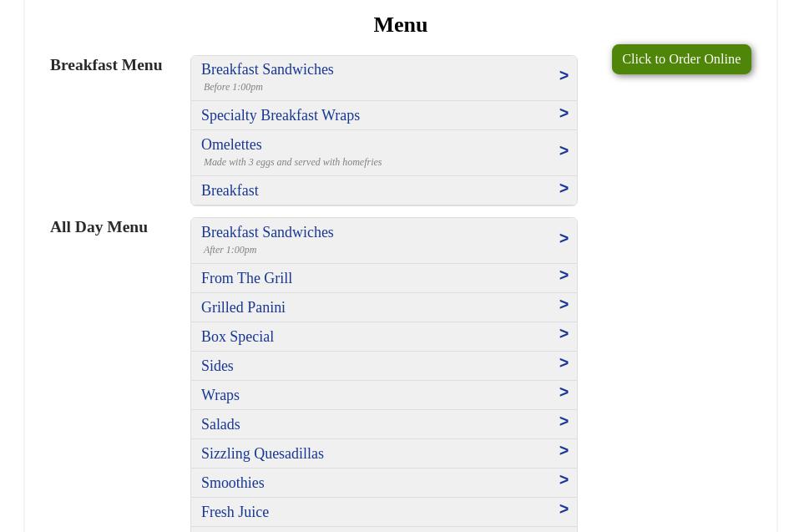789x532 pixels.
Task: Click the arrow beside Sides
Action: tap(564, 363)
